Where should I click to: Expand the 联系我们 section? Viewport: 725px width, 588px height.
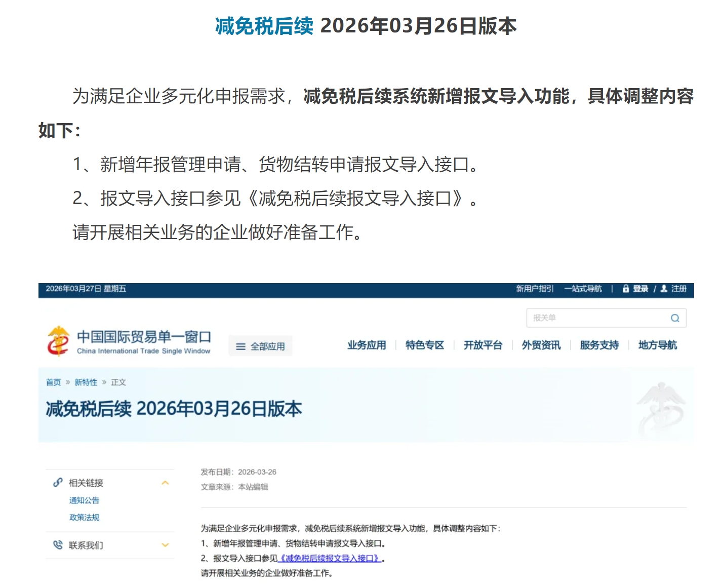point(165,545)
